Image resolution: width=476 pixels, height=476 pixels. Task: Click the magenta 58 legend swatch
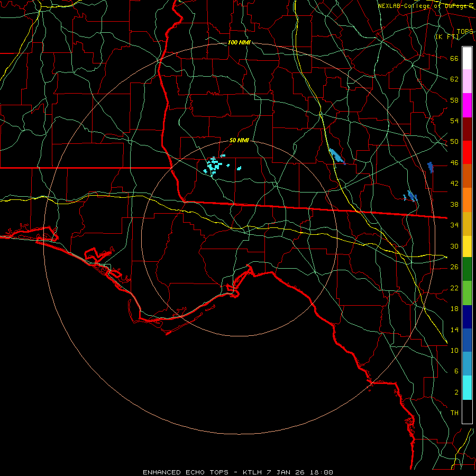coord(467,105)
